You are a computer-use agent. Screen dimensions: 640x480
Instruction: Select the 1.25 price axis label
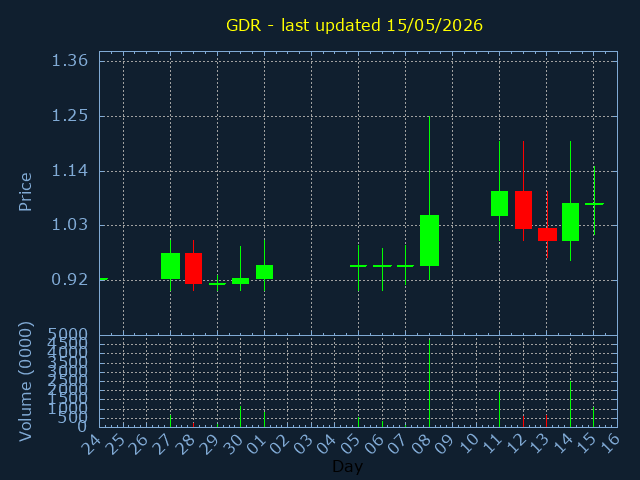click(x=69, y=116)
